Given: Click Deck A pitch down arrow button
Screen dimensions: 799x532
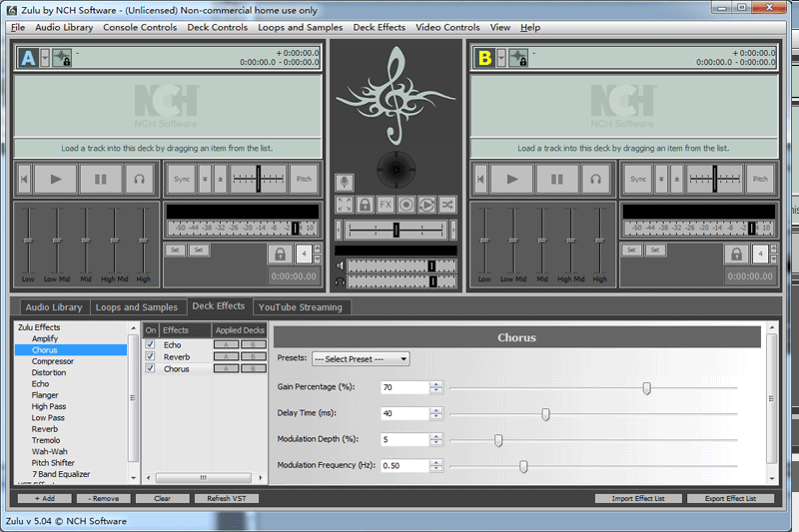Looking at the screenshot, I should pos(205,179).
